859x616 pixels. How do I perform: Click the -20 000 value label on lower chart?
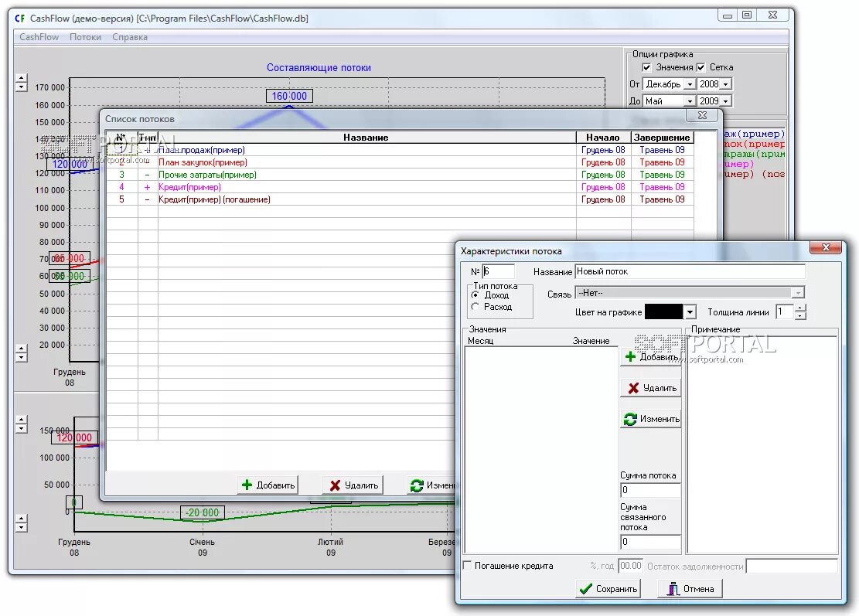tap(202, 512)
